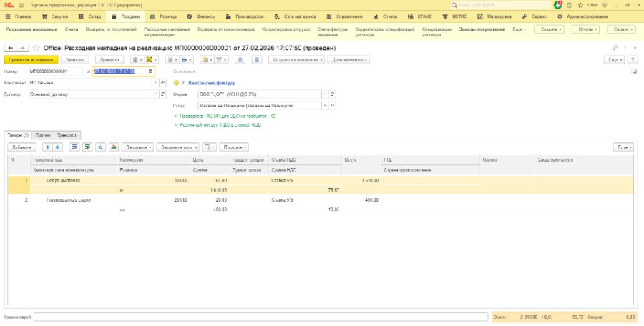The image size is (644, 326).
Task: Open the history clock icon
Action: click(570, 5)
